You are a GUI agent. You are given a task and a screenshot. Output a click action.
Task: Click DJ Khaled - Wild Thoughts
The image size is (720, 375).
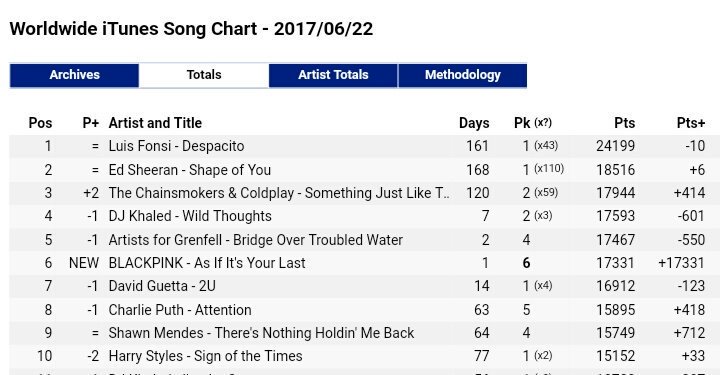click(190, 216)
